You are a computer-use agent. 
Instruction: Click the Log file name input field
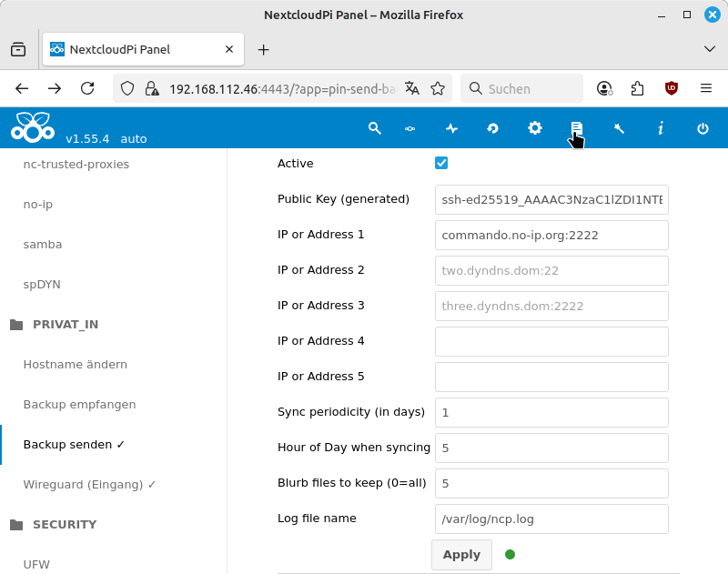[x=551, y=519]
